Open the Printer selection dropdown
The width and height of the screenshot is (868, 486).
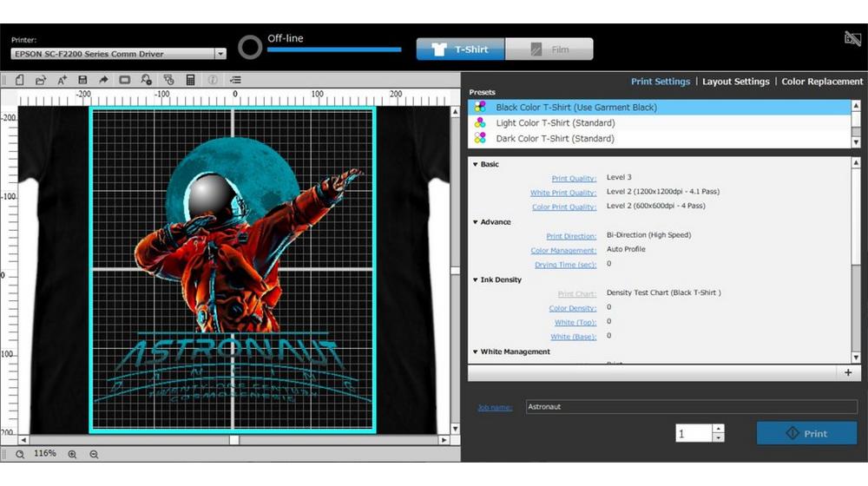click(x=220, y=54)
